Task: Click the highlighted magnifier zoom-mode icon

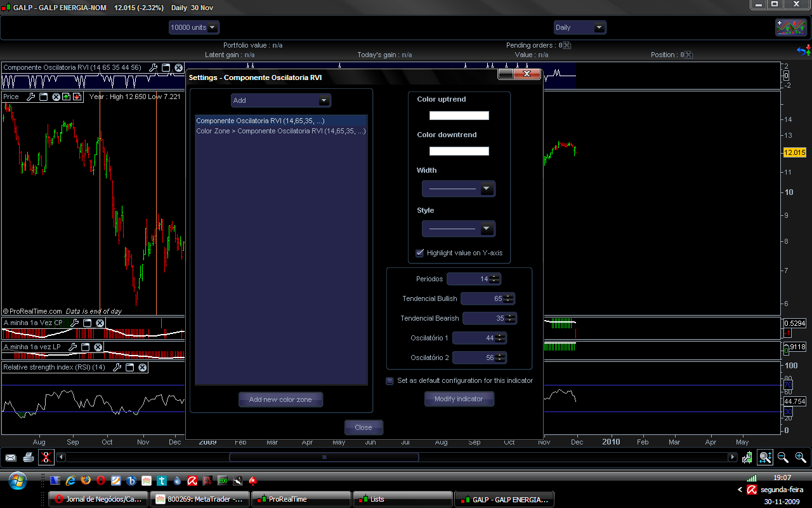Action: (764, 457)
